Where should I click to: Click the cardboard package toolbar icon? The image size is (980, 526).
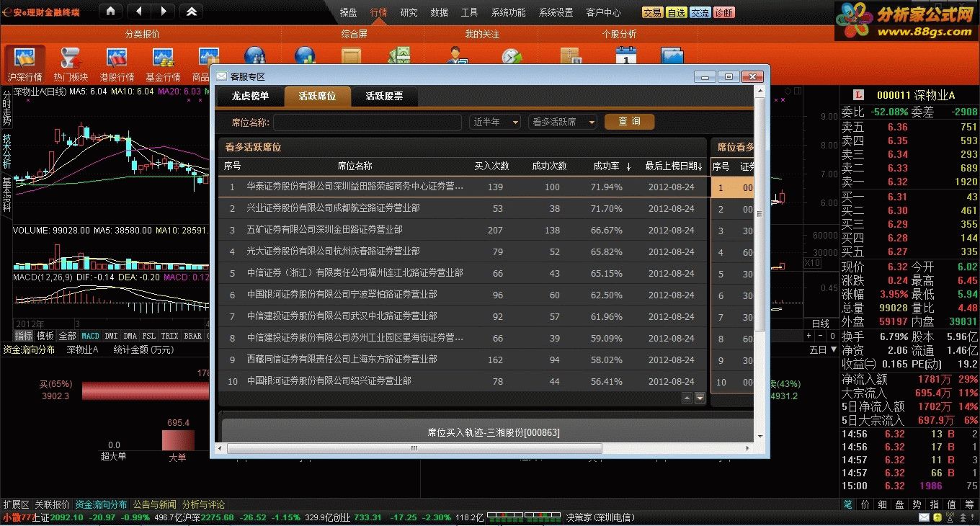click(570, 56)
